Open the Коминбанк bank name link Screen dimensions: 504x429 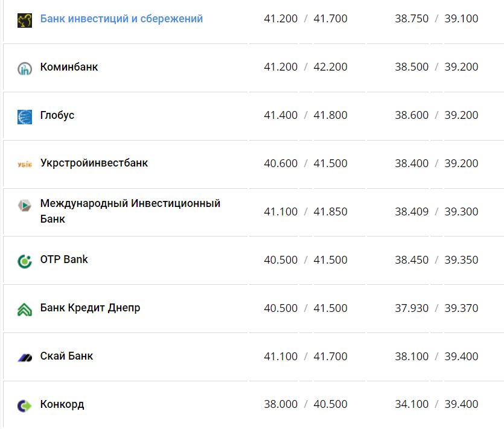coord(69,67)
